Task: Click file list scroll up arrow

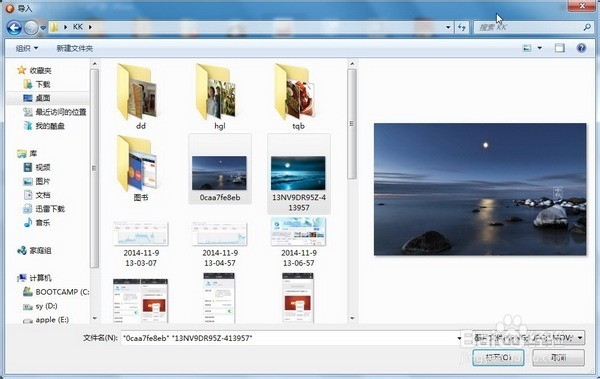Action: pyautogui.click(x=352, y=63)
